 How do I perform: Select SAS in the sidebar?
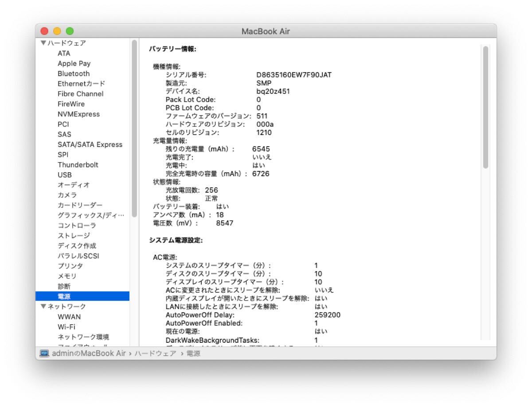tap(64, 134)
